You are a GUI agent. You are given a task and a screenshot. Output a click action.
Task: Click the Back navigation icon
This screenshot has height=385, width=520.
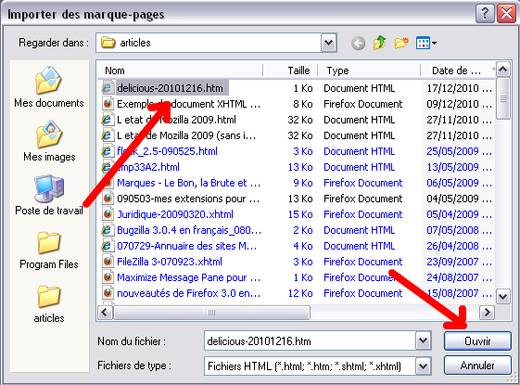point(358,43)
